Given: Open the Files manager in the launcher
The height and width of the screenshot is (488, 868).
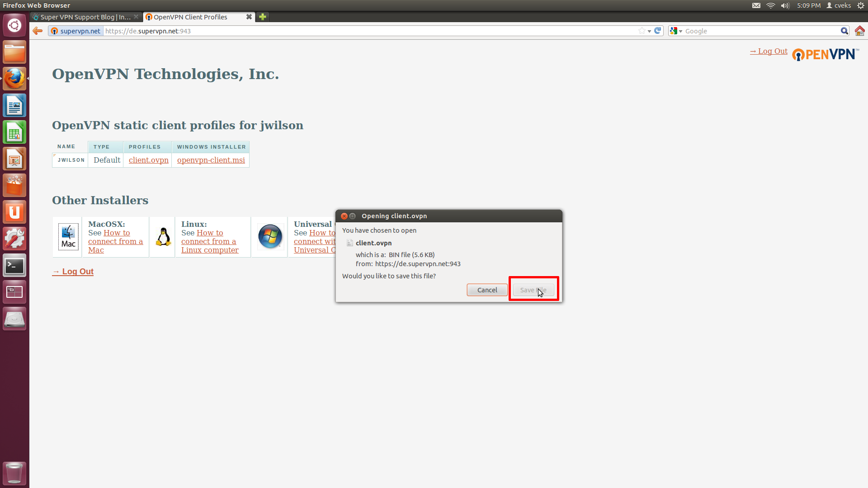Looking at the screenshot, I should pyautogui.click(x=14, y=52).
